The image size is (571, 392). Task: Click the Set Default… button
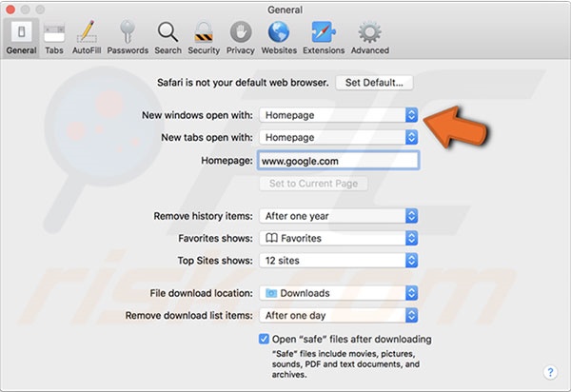(x=380, y=83)
